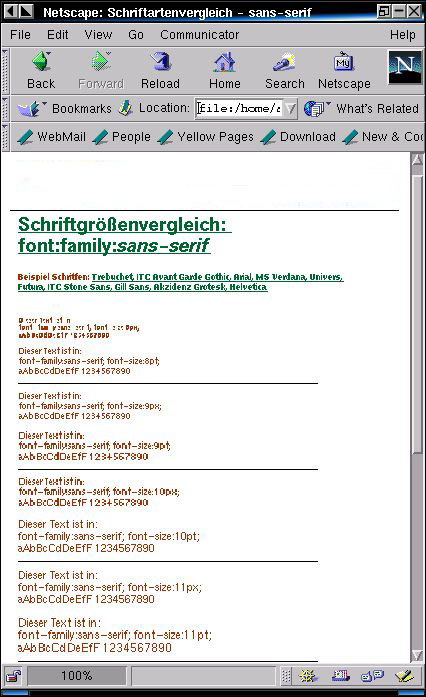Go to the Home page
Viewport: 426px width, 697px height.
225,70
